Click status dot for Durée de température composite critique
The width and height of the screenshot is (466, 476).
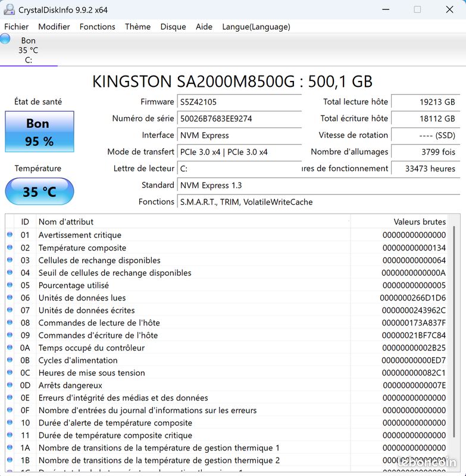tap(10, 435)
